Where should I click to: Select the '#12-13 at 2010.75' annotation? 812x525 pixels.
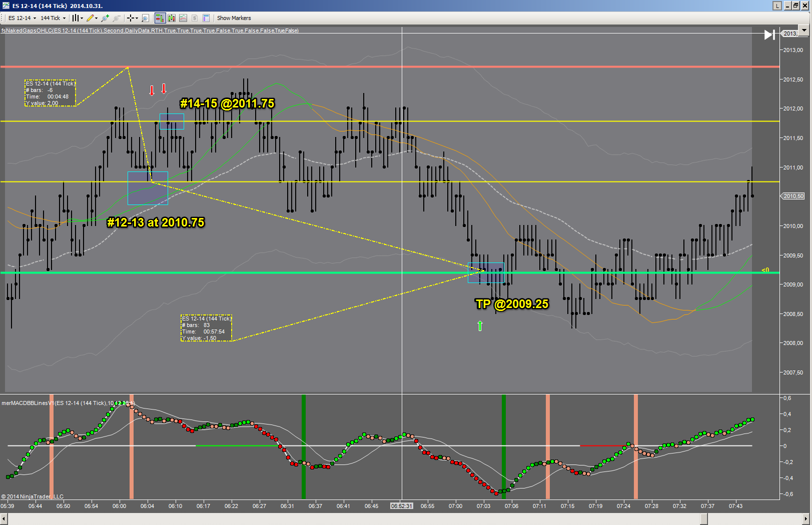point(156,222)
